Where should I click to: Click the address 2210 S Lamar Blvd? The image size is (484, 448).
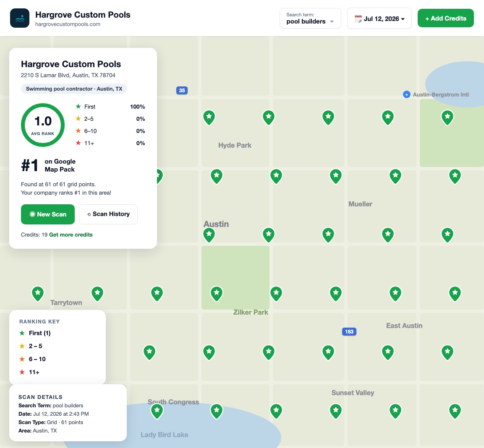point(68,75)
